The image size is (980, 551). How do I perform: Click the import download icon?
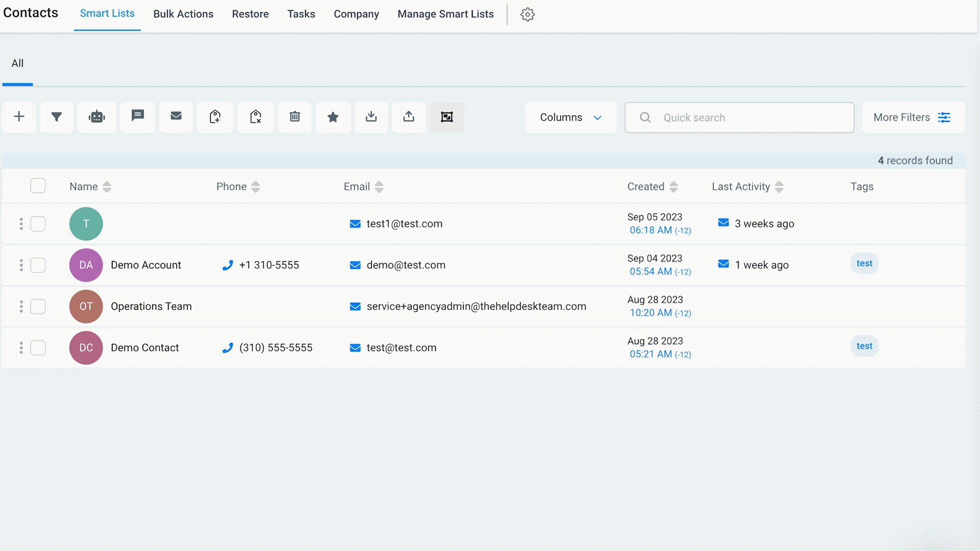(x=371, y=117)
